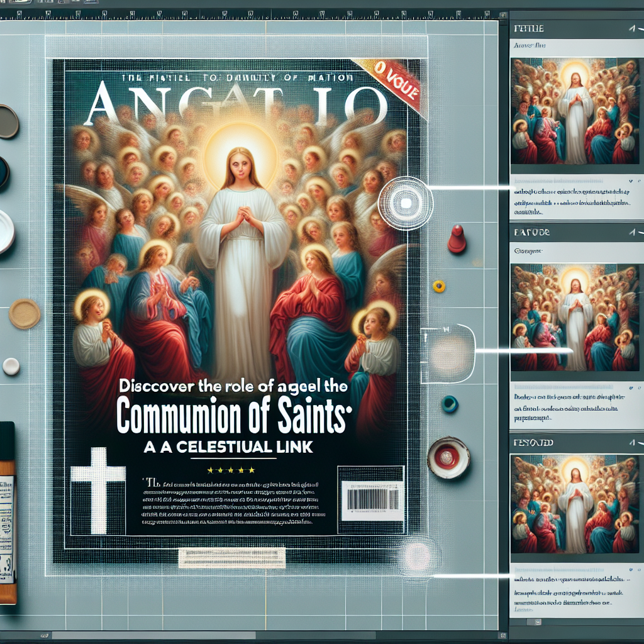
Task: Select the bottom thumbnail in the right panel
Action: click(575, 508)
